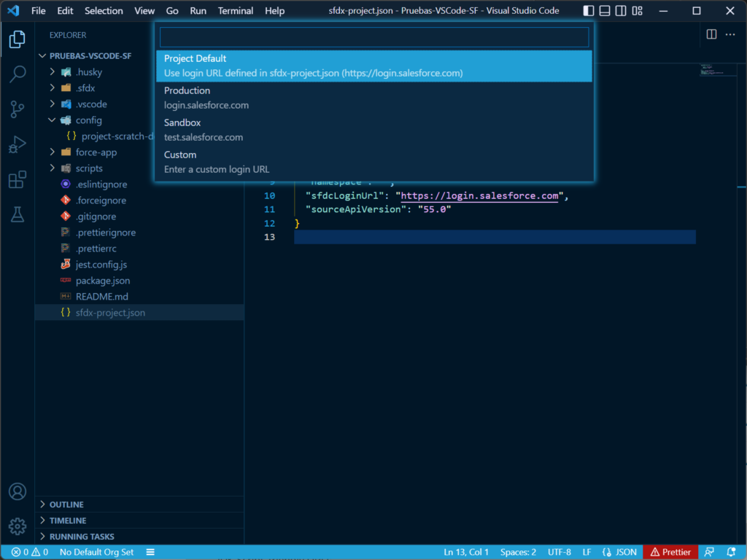This screenshot has width=747, height=560.
Task: Open the Manage gear icon
Action: click(x=18, y=526)
